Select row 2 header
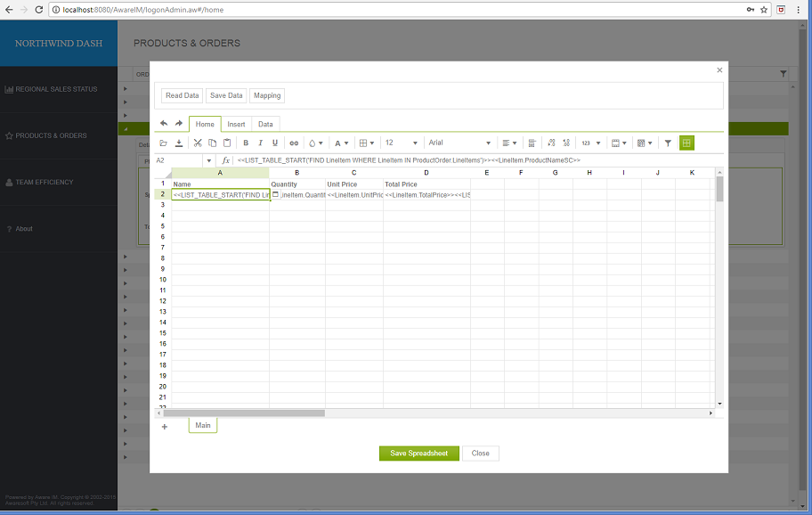812x515 pixels. [x=163, y=194]
